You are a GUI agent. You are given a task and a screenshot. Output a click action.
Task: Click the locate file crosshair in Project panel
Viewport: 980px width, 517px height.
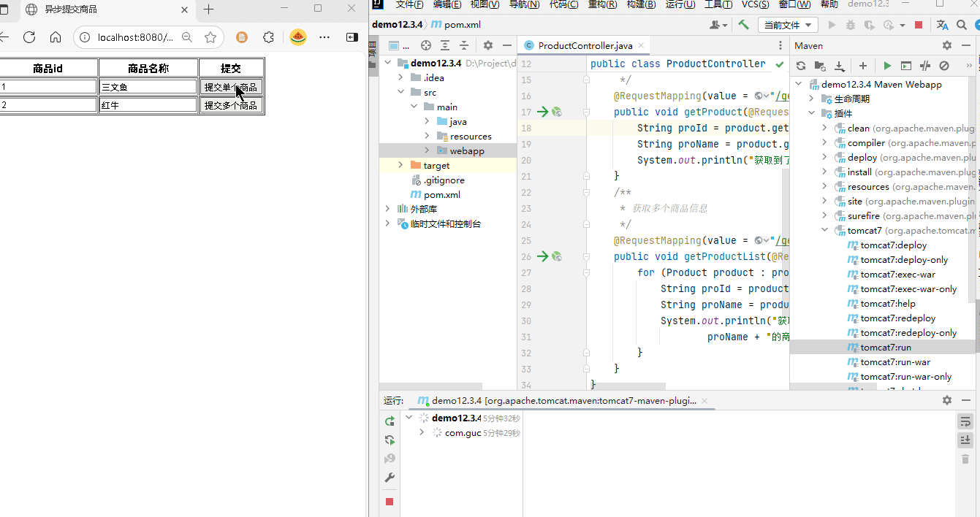pyautogui.click(x=426, y=45)
